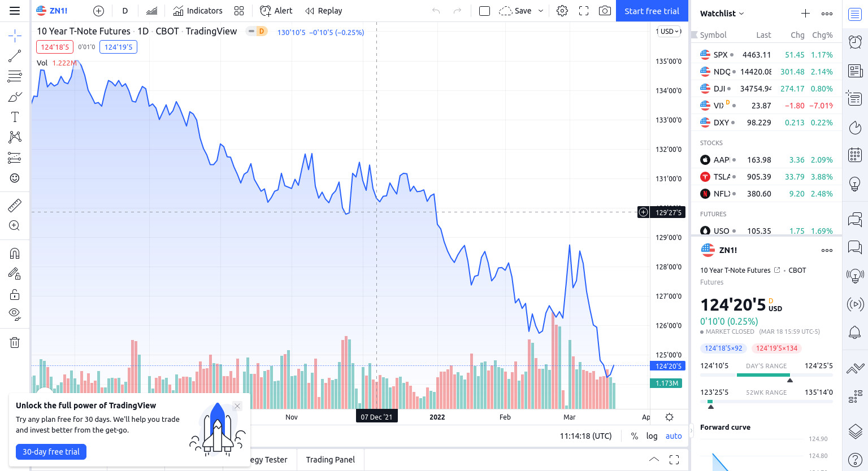Select the crosshair cursor tool
Viewport: 868px width, 471px height.
15,36
